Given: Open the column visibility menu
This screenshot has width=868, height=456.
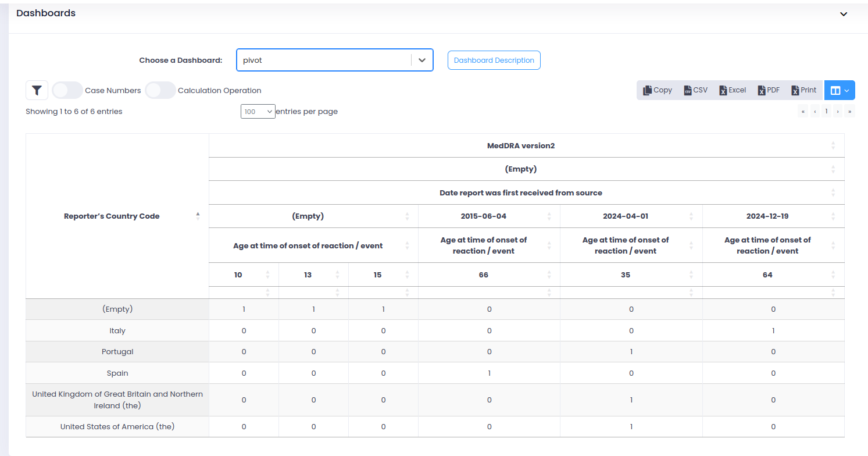Looking at the screenshot, I should coord(840,90).
